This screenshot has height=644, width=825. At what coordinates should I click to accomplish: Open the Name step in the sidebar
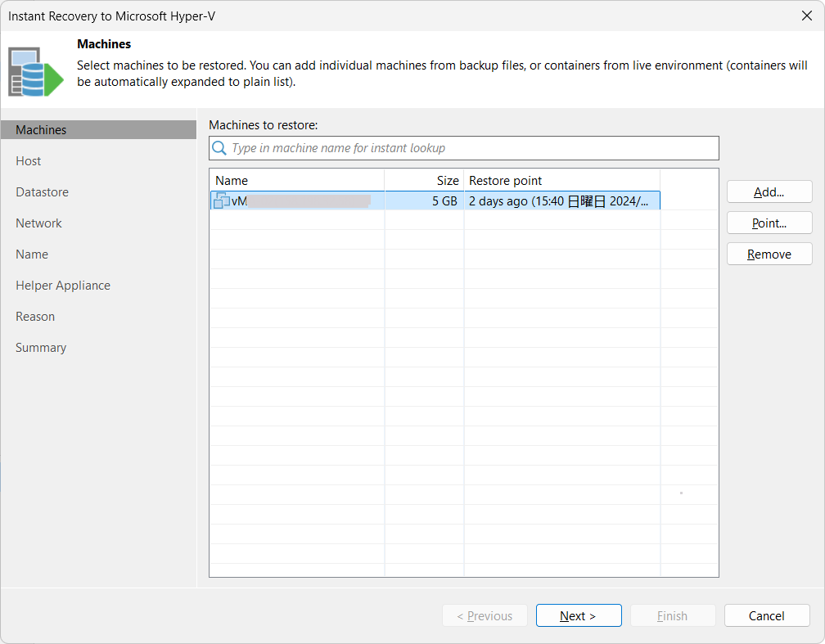click(x=32, y=254)
